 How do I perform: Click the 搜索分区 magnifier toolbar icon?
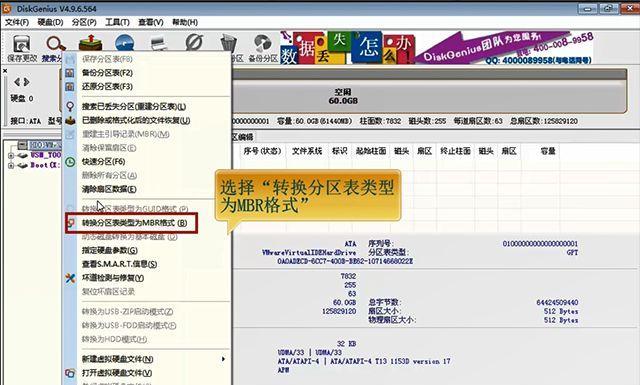coord(56,44)
